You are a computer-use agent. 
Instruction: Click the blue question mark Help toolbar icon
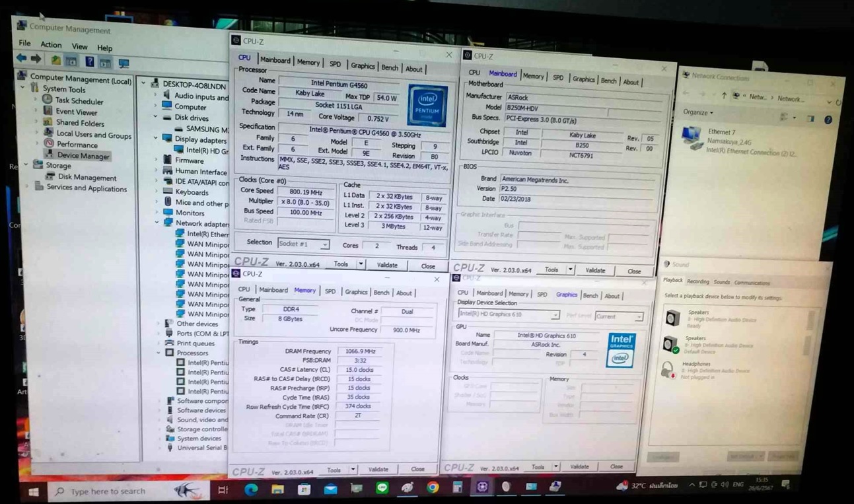[89, 62]
